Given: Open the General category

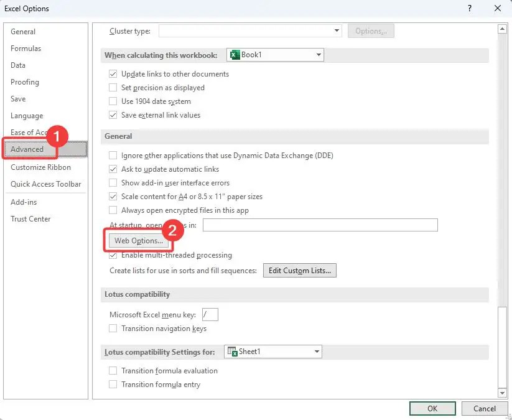Looking at the screenshot, I should (x=23, y=32).
